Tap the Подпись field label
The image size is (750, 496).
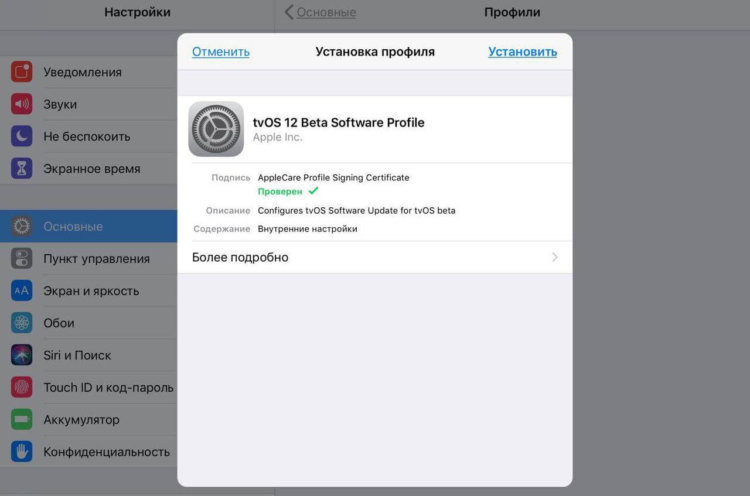click(x=231, y=177)
